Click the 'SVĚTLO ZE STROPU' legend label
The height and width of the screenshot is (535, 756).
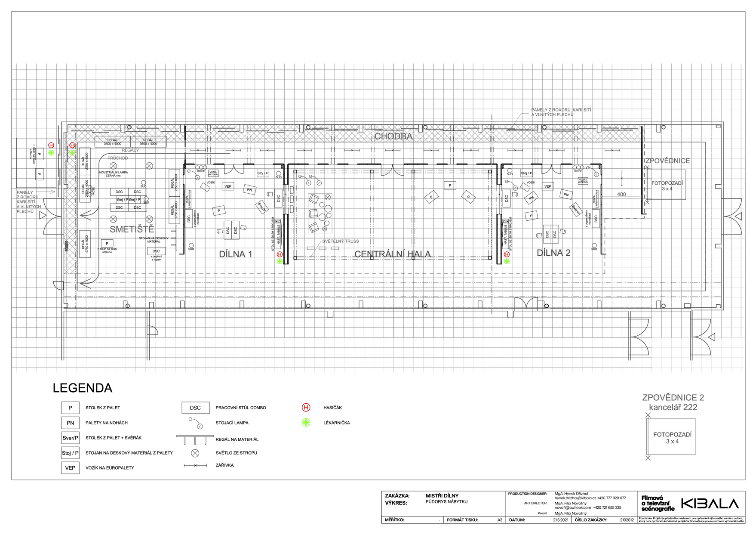(x=237, y=453)
